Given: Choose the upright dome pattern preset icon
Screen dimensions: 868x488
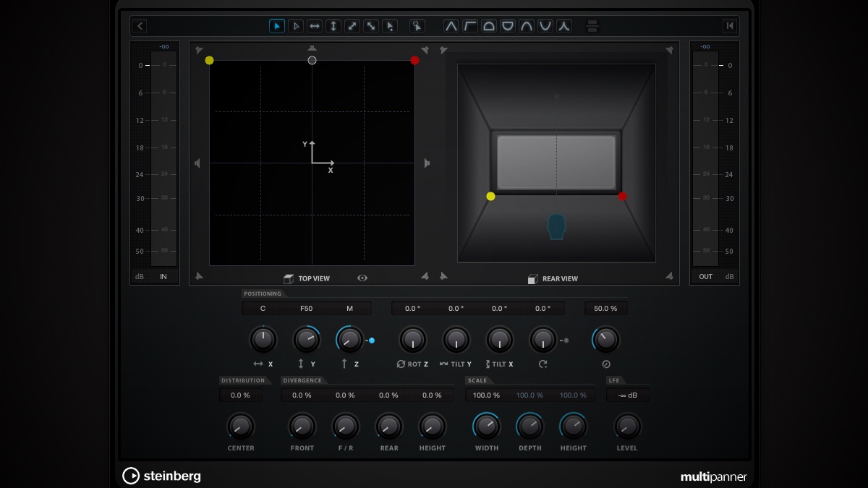Looking at the screenshot, I should [x=489, y=26].
